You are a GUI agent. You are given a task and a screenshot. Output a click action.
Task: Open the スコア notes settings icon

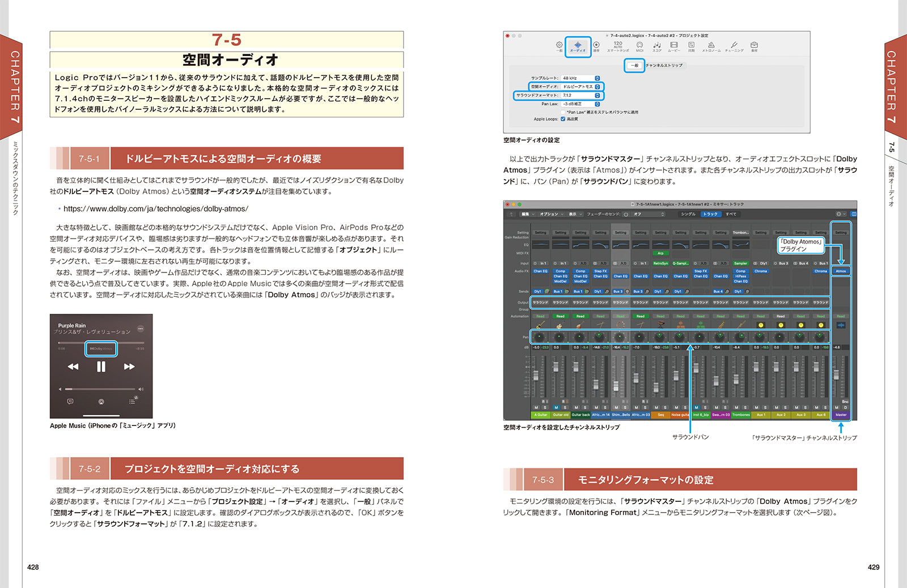[657, 46]
